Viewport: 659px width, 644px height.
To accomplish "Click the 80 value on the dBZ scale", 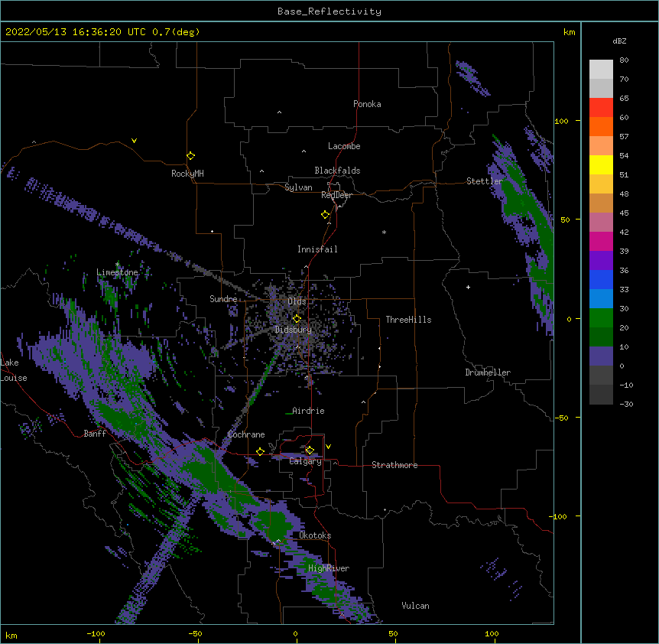I will tap(624, 60).
